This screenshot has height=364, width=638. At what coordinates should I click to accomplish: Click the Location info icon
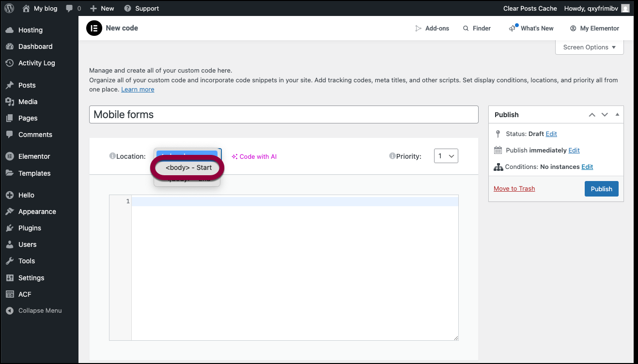click(112, 156)
